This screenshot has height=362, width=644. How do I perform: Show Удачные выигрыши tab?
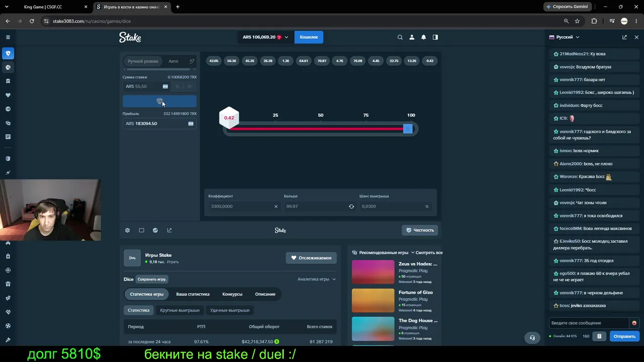[229, 310]
